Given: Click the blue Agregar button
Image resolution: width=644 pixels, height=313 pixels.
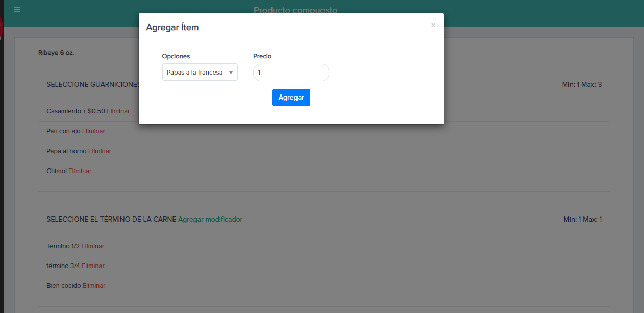Looking at the screenshot, I should [x=291, y=98].
